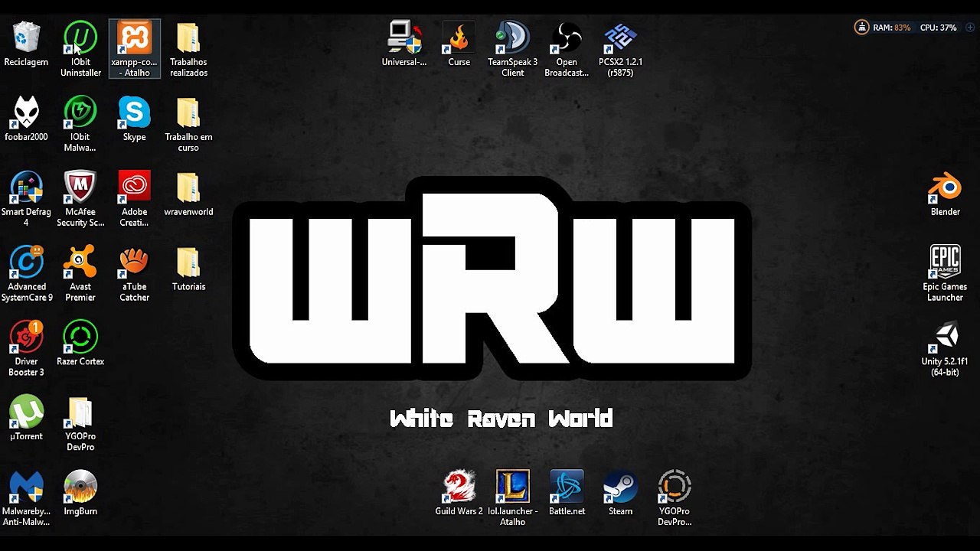This screenshot has width=980, height=551.
Task: Launch foobar2000 player
Action: (x=26, y=119)
